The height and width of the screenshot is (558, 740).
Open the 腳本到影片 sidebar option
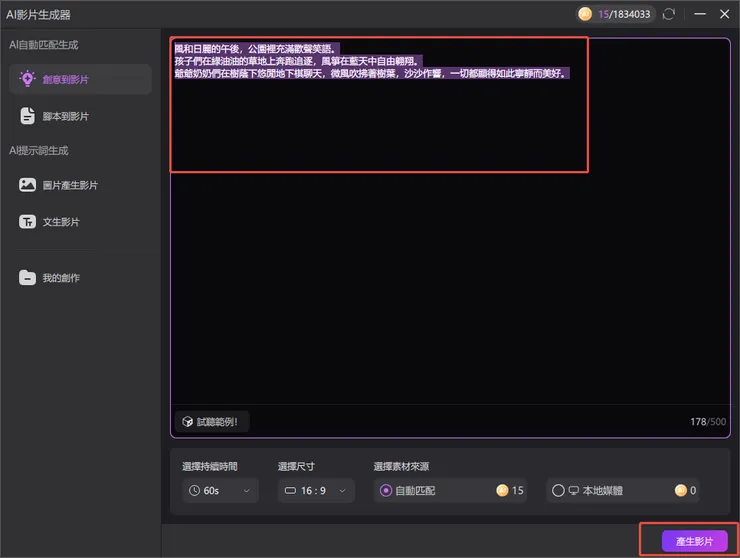coord(80,116)
